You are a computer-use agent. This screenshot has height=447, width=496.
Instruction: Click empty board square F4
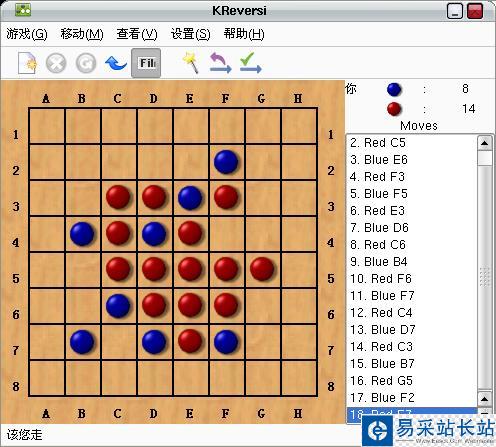(x=227, y=234)
